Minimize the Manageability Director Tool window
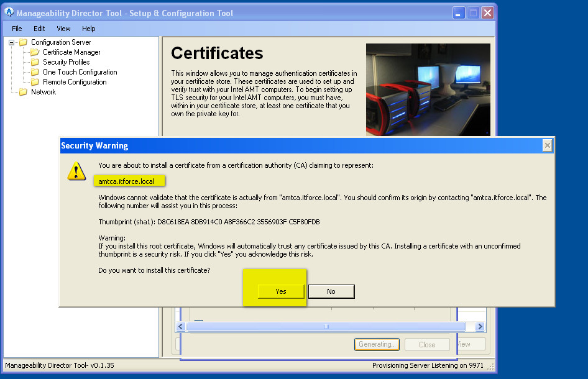This screenshot has height=379, width=588. 458,13
